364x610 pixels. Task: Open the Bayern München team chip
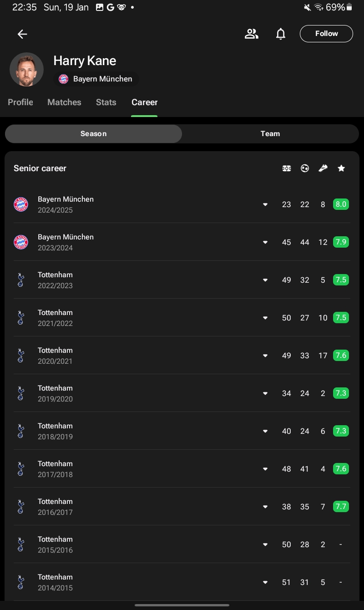(x=96, y=79)
